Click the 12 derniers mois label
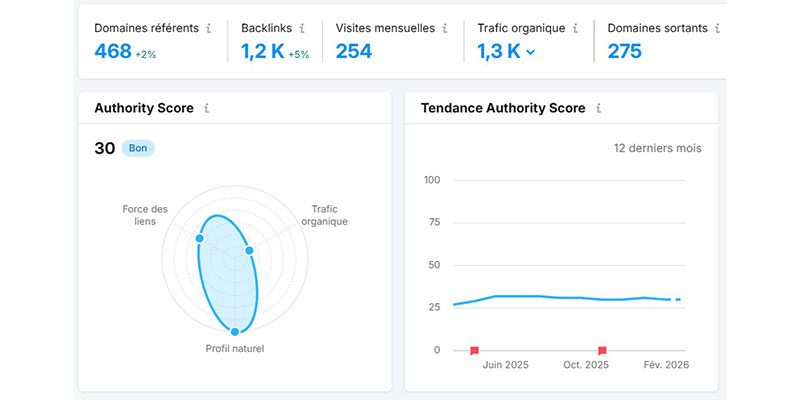800x400 pixels. 657,148
